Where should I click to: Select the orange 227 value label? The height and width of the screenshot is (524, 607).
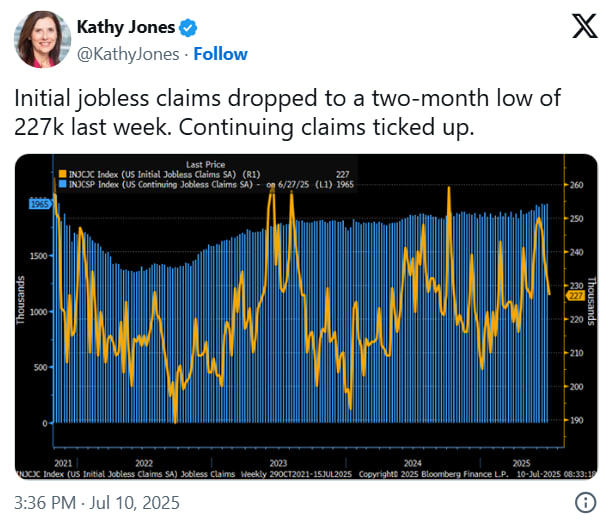575,295
